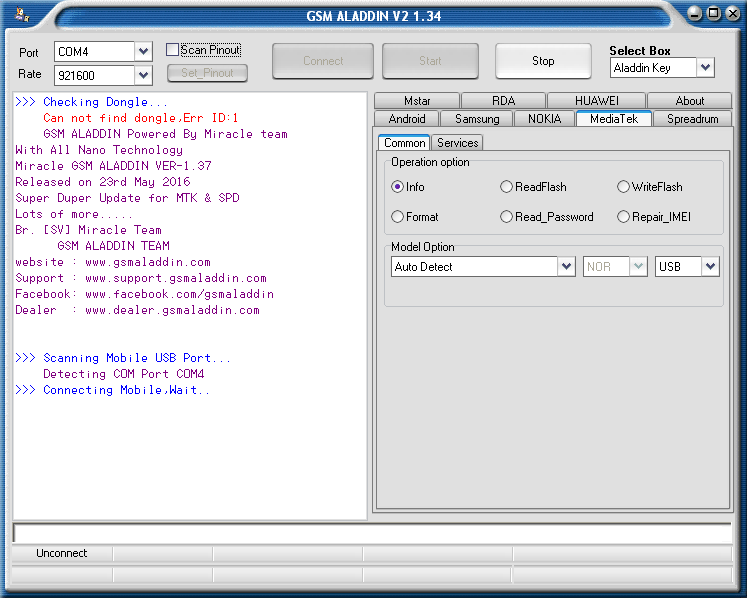Click the 'Super Duper Update for MTK & SPD' line
Viewport: 747px width, 598px height.
pos(127,198)
